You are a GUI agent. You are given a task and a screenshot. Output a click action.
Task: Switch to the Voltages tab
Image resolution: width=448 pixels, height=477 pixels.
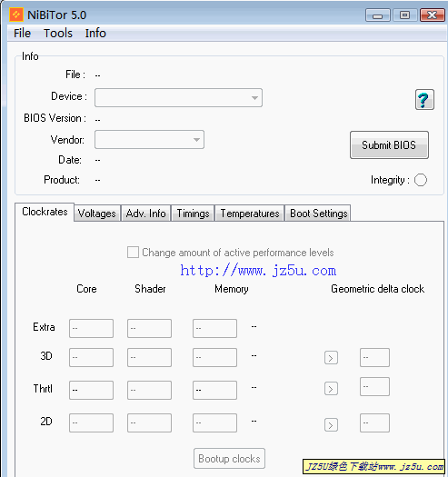97,214
